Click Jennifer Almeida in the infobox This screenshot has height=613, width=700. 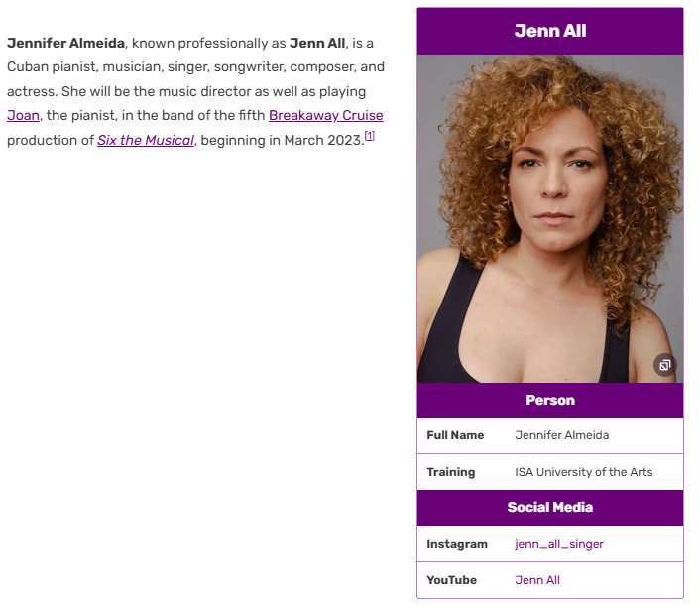point(562,435)
